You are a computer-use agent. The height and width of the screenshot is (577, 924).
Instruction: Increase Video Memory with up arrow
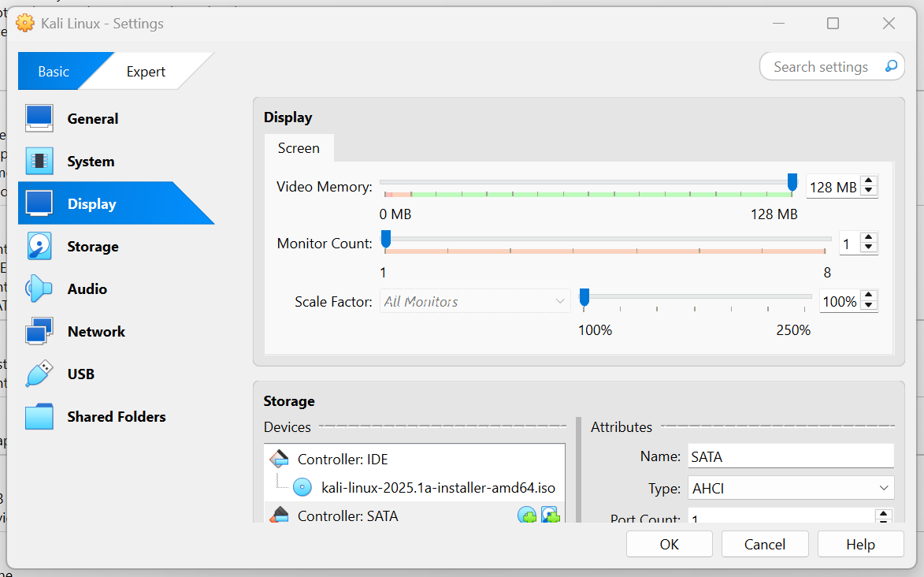point(869,181)
